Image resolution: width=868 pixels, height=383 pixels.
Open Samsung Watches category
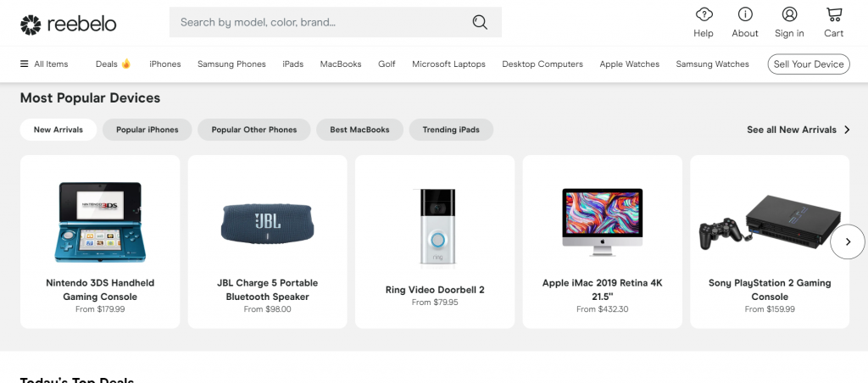coord(712,64)
